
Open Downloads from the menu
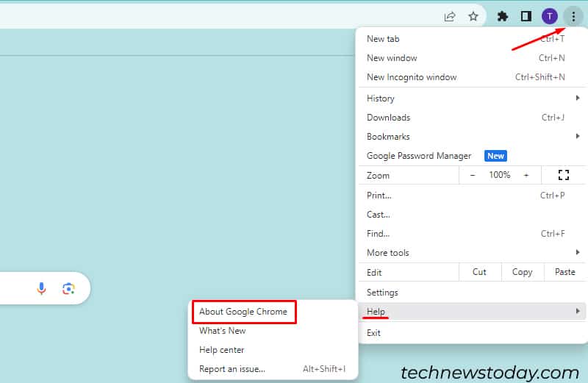click(472, 118)
